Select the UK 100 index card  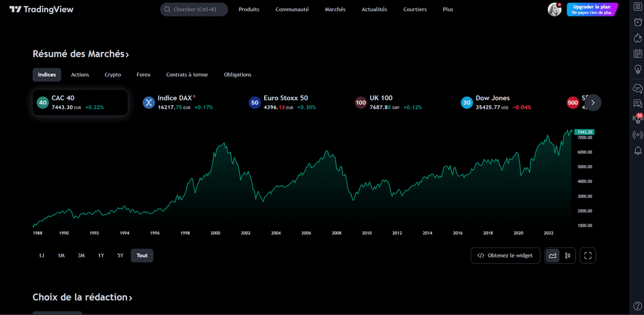[x=398, y=102]
